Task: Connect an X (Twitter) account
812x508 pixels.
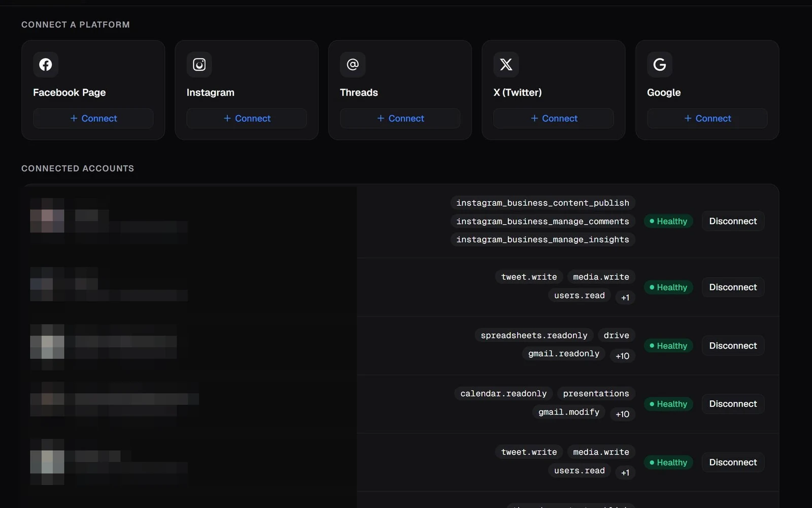Action: tap(554, 118)
